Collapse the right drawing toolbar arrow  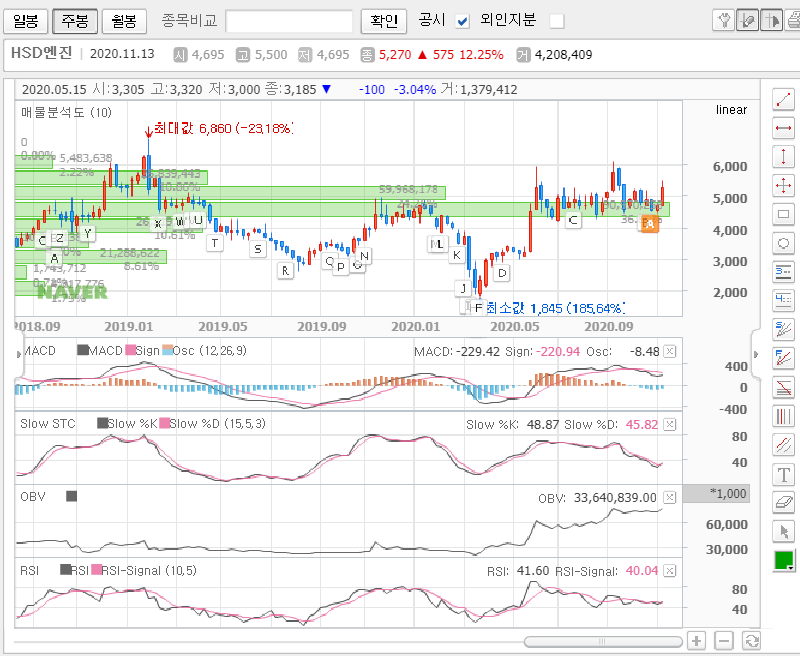(756, 354)
